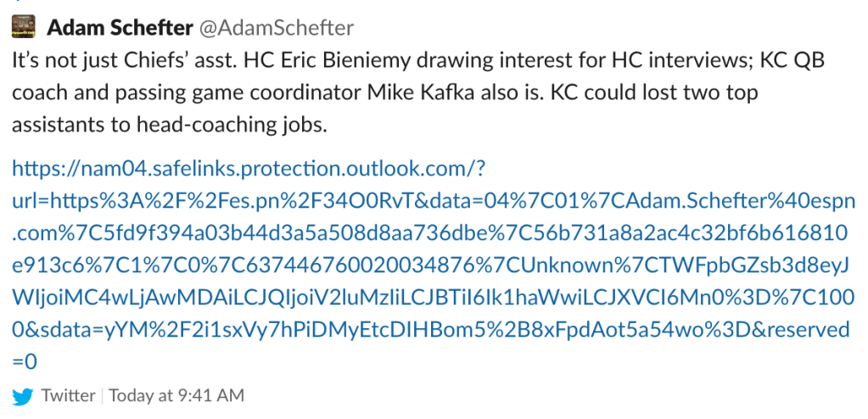The image size is (868, 419).
Task: Click the Today at 9:41 AM timestamp
Action: coord(176,396)
